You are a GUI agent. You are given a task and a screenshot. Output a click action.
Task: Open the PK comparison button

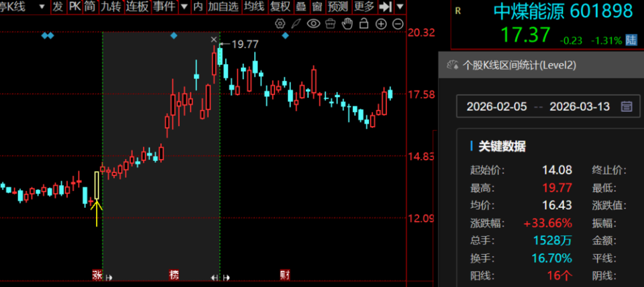[x=74, y=7]
